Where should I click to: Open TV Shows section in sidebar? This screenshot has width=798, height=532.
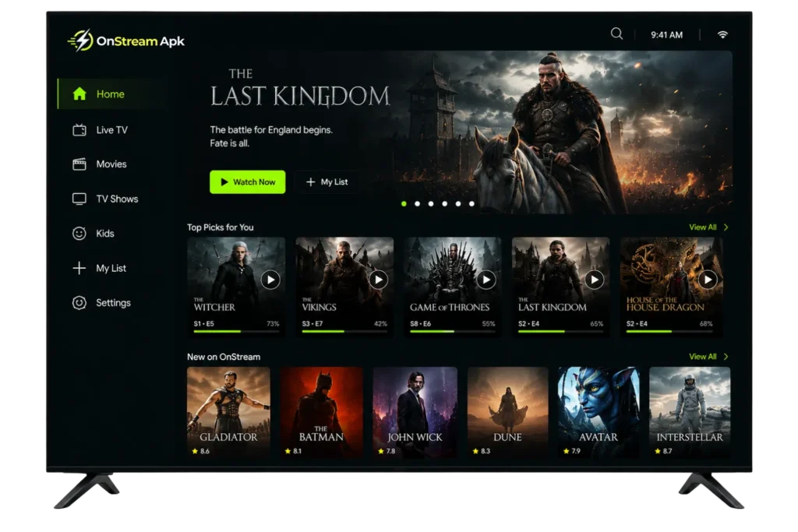point(117,199)
